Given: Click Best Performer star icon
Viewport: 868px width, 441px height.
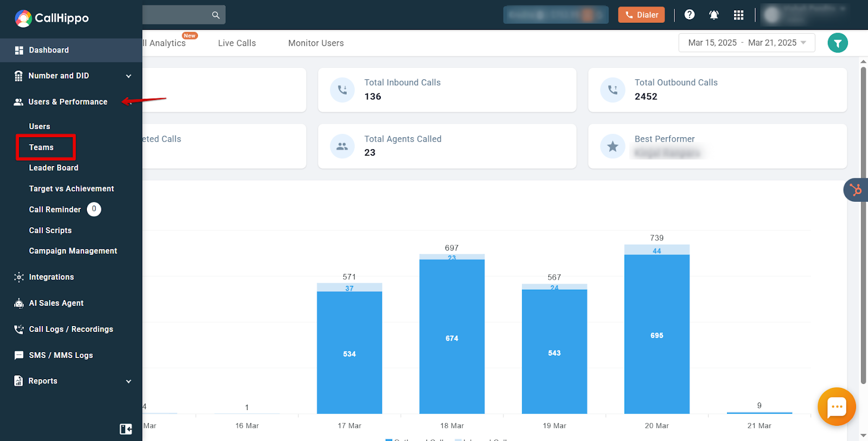Looking at the screenshot, I should coord(612,146).
